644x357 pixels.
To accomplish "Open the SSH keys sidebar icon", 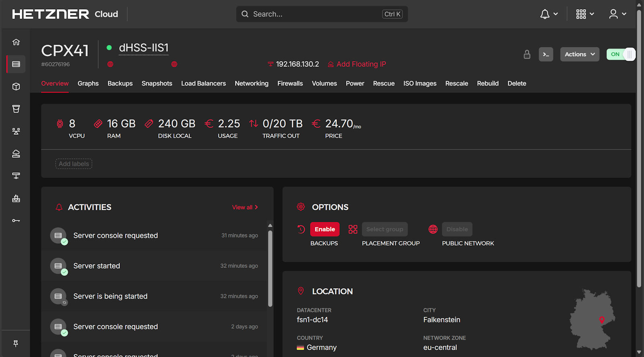I will pos(16,220).
